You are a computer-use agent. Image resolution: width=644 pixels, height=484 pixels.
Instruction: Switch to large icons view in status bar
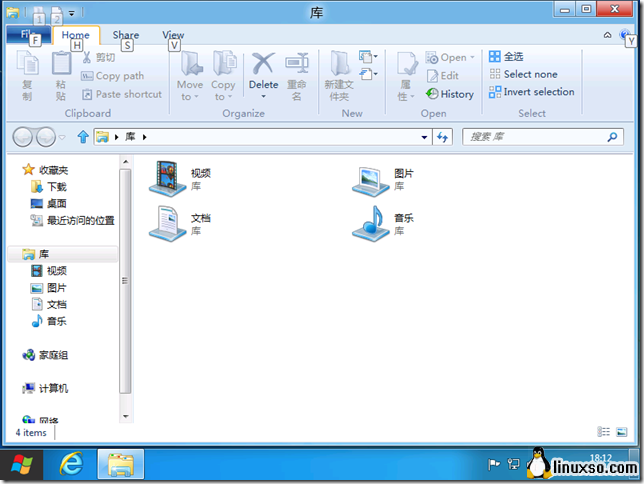click(622, 431)
